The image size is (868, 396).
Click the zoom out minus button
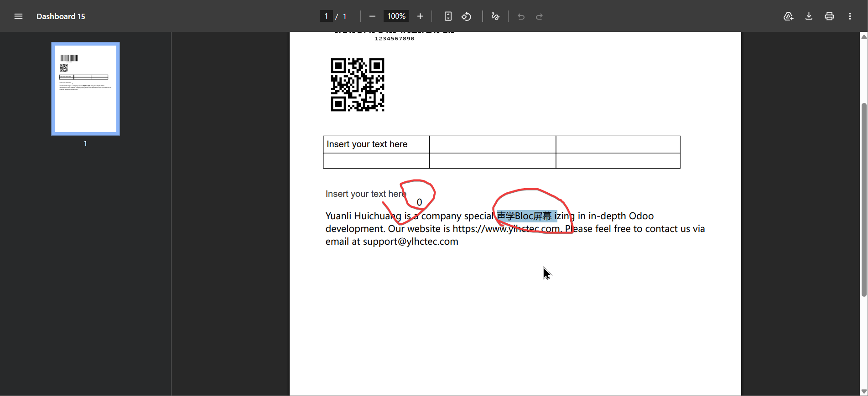click(x=372, y=16)
